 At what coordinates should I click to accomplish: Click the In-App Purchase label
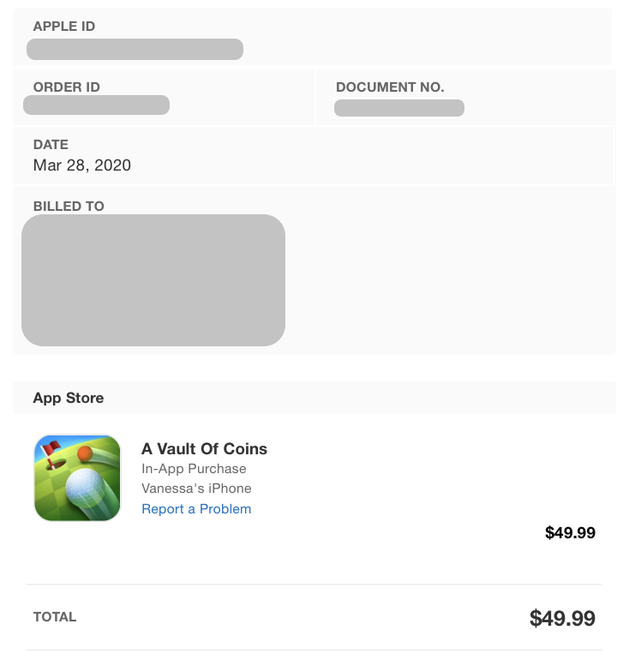point(194,468)
